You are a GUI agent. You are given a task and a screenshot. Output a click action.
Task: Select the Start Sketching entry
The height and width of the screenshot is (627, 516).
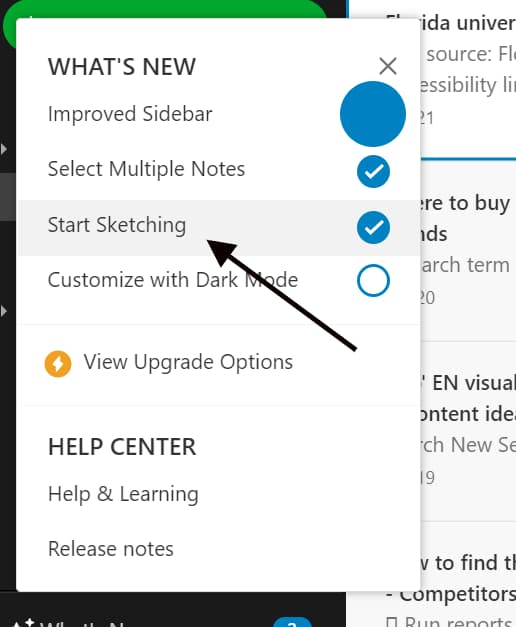pyautogui.click(x=117, y=224)
